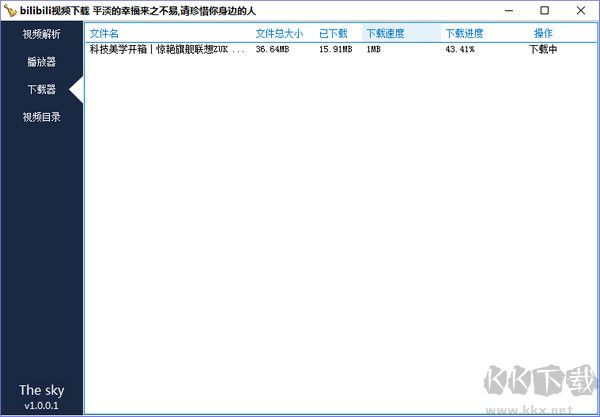The width and height of the screenshot is (600, 417).
Task: Click the 已下载 column header
Action: click(333, 34)
